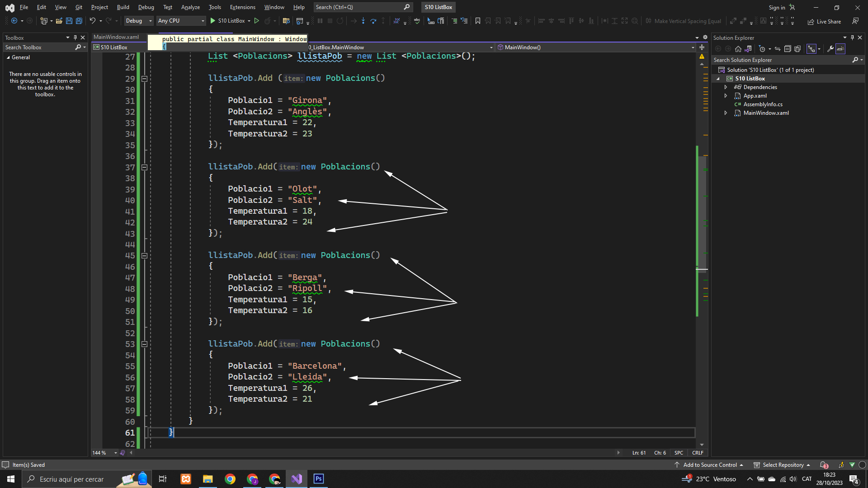Open Solution Explorer Properties wrench icon
Image resolution: width=868 pixels, height=488 pixels.
click(830, 49)
